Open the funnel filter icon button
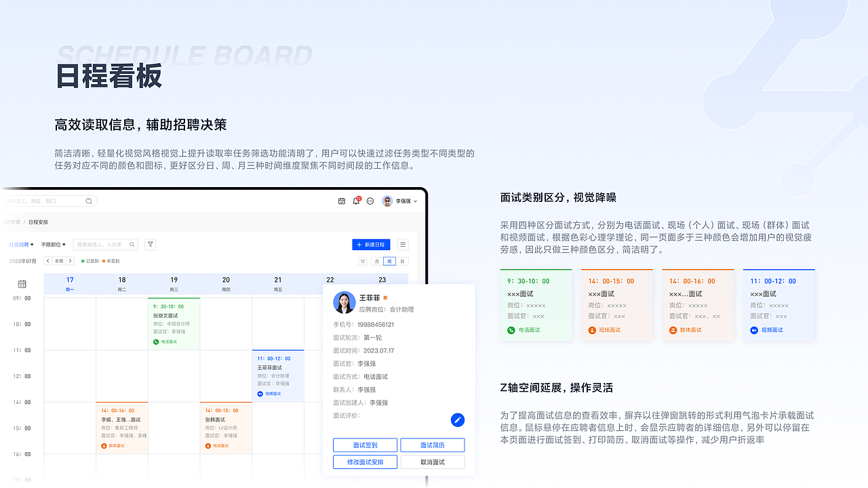Viewport: 868px width, 488px height. [151, 245]
